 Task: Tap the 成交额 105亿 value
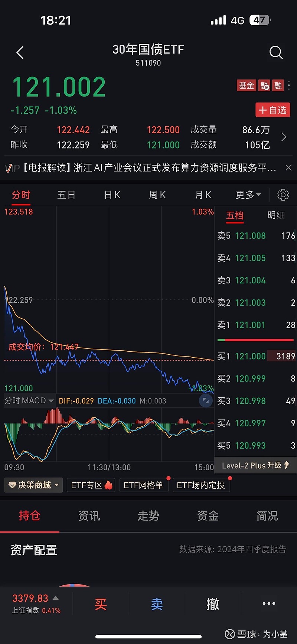coord(257,145)
